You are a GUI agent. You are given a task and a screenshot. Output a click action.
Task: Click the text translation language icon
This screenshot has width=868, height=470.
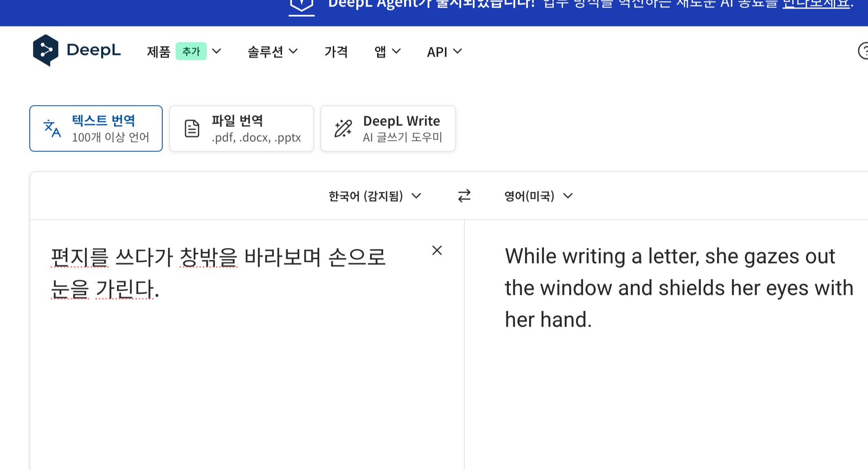52,128
